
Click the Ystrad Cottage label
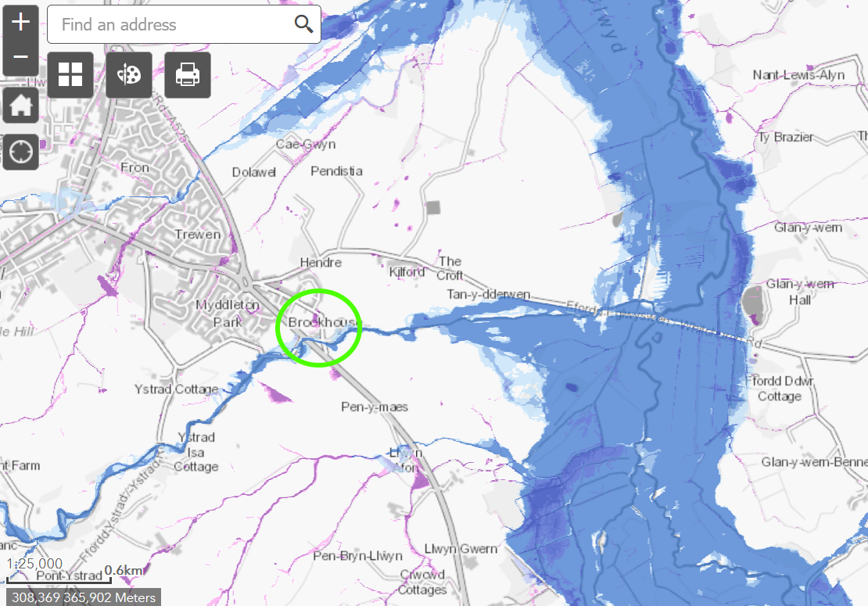pyautogui.click(x=175, y=390)
